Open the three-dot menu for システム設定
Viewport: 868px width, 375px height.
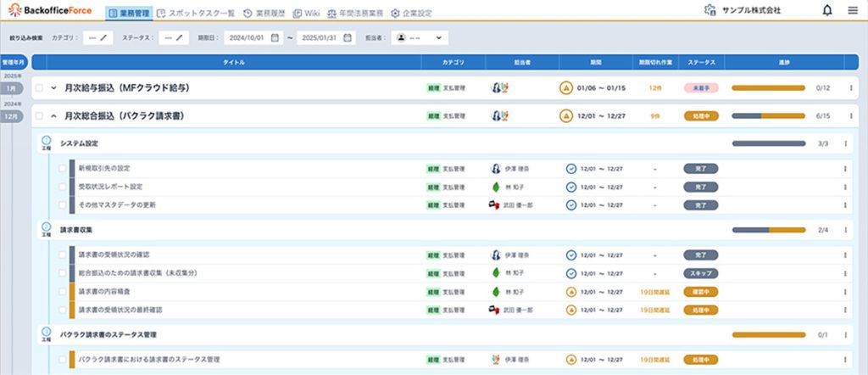click(x=845, y=144)
